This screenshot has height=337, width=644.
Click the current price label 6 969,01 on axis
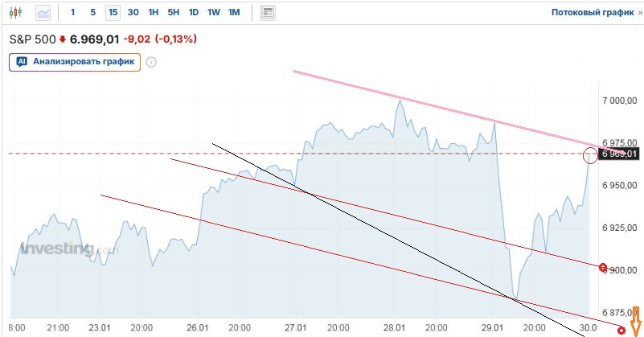pyautogui.click(x=620, y=154)
